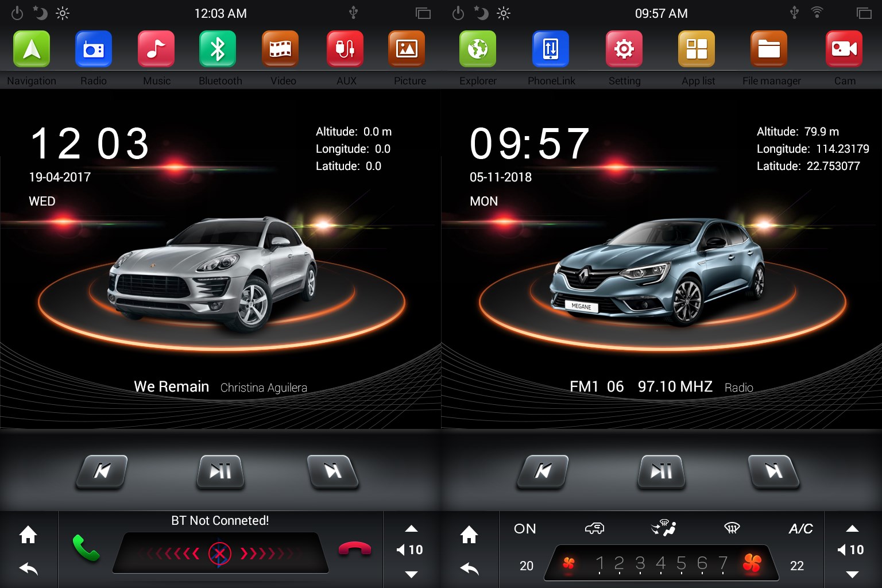Open the Navigation app
The image size is (882, 588).
point(32,49)
